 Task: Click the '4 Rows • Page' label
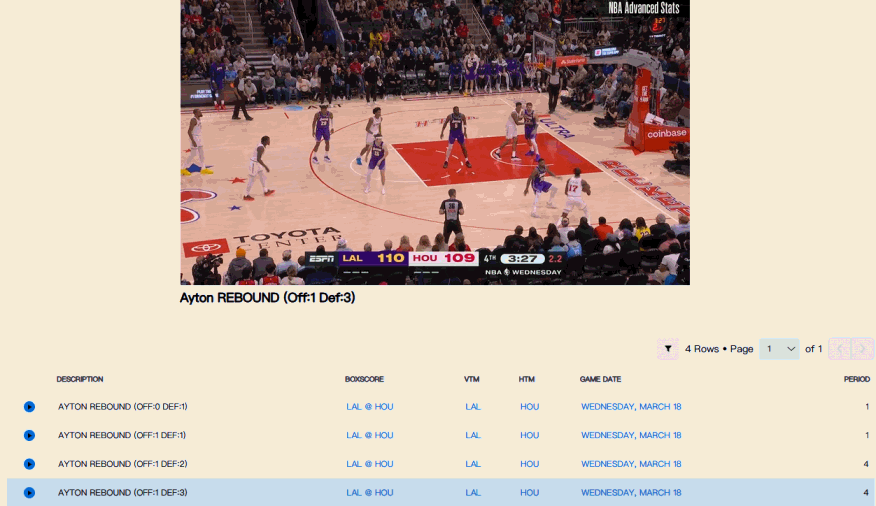[719, 349]
